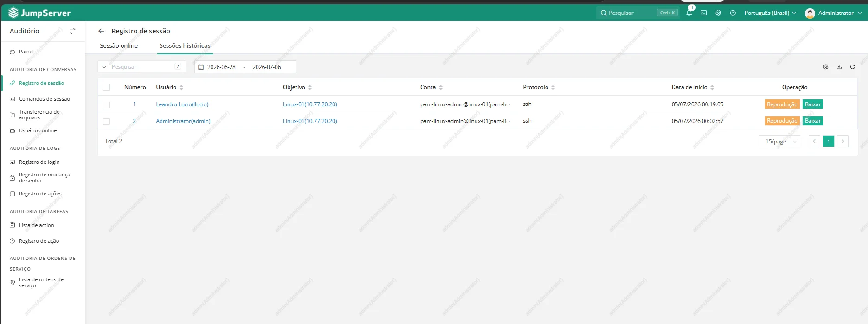Click end date 2026-07-06 field
868x324 pixels.
point(267,67)
